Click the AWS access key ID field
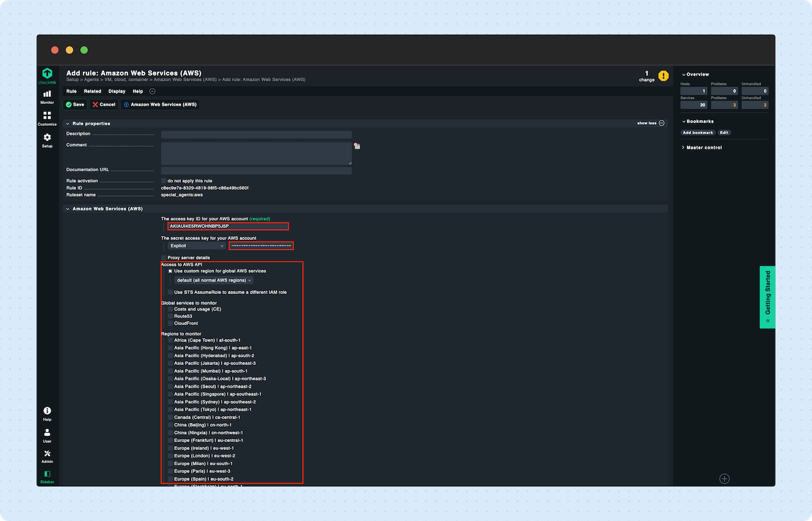 [228, 226]
